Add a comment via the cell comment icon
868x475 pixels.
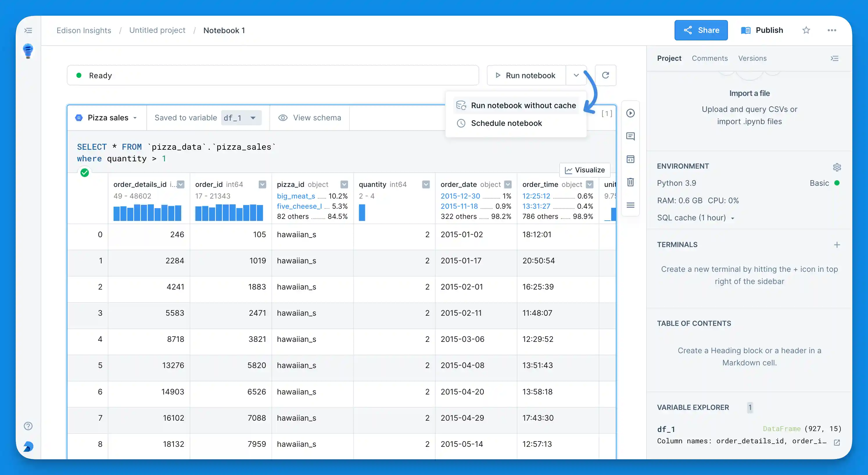pos(630,136)
